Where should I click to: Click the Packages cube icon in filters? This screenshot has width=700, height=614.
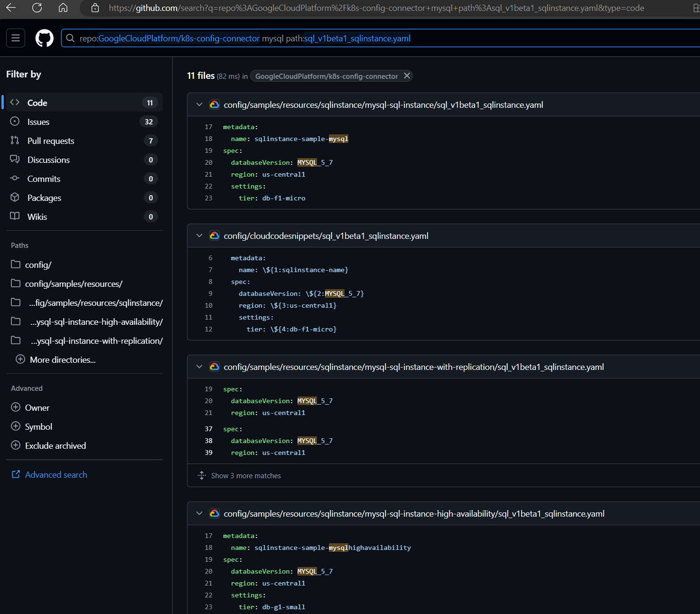point(15,198)
